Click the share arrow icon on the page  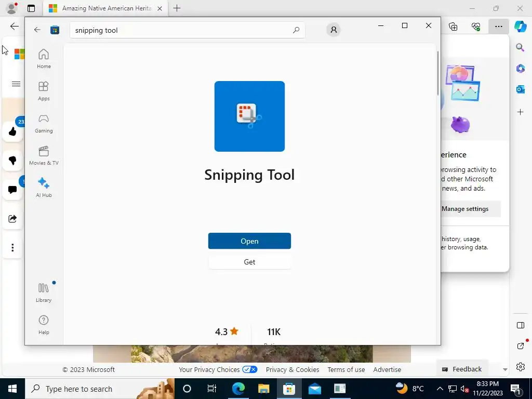(12, 219)
